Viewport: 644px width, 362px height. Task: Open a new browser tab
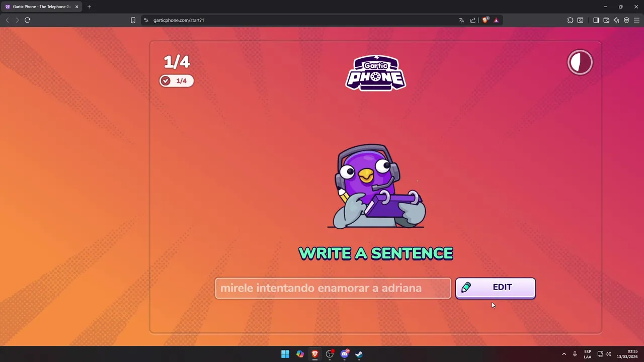pos(89,7)
